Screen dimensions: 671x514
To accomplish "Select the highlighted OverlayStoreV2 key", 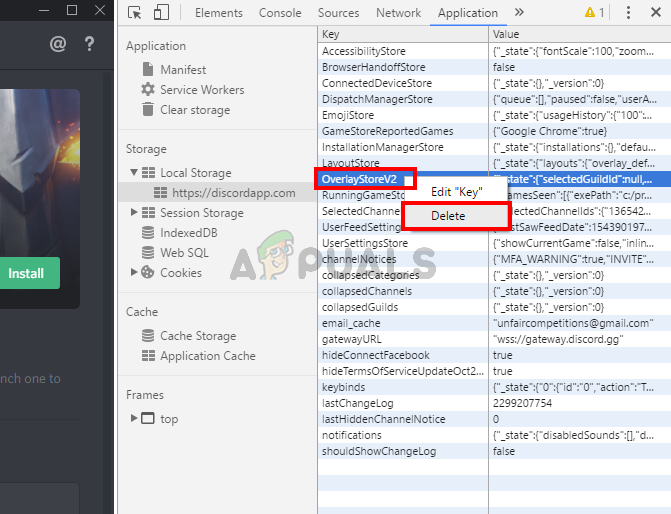I will [x=359, y=179].
